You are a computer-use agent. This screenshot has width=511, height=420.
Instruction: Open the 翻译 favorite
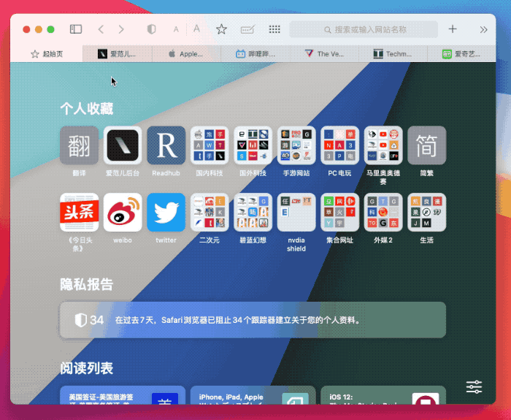pyautogui.click(x=79, y=145)
